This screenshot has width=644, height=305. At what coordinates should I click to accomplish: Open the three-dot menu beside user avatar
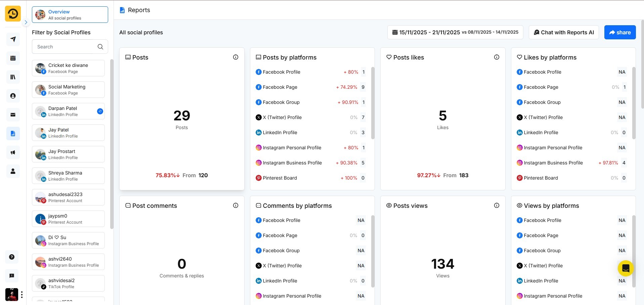[22, 295]
